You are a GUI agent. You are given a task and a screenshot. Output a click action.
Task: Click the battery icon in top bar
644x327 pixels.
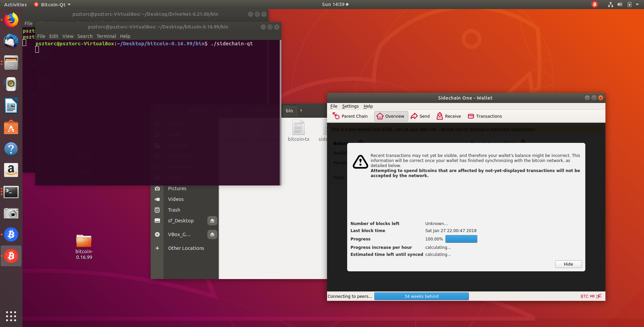(x=630, y=4)
